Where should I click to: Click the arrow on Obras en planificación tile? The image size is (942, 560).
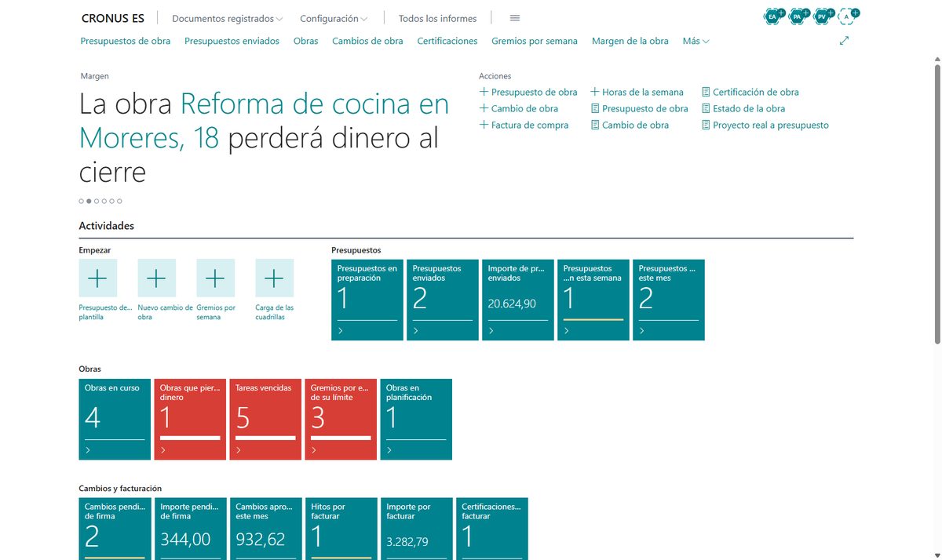point(389,450)
